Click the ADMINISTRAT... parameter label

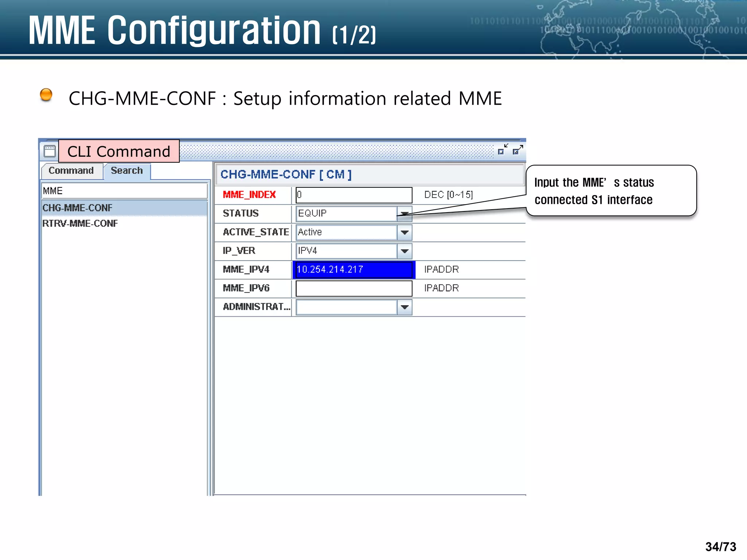[x=256, y=307]
